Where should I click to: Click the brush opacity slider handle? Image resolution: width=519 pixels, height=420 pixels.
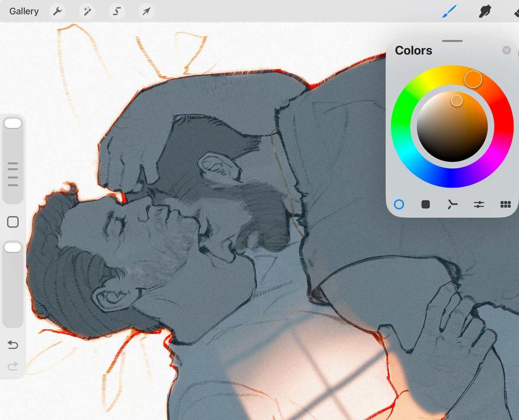point(13,248)
